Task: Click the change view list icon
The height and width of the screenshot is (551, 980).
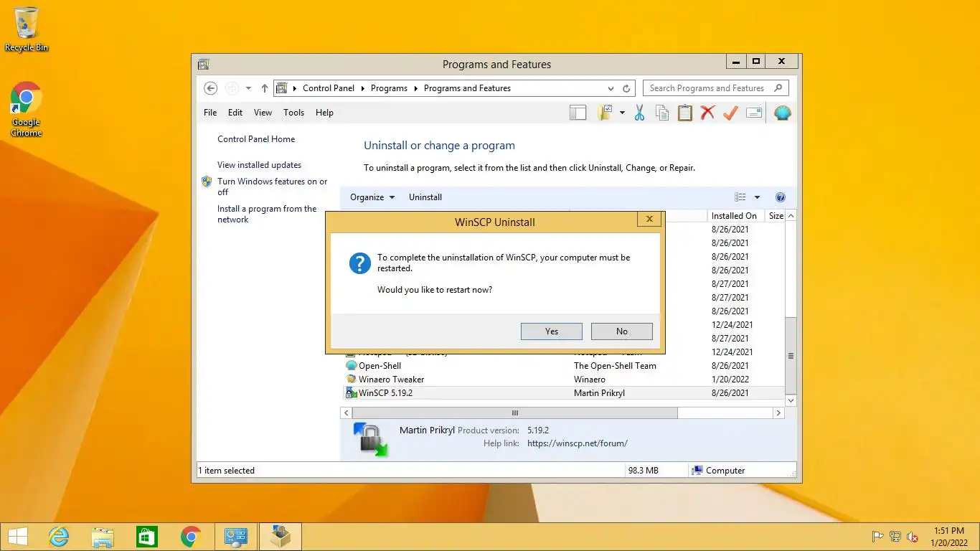Action: tap(740, 197)
